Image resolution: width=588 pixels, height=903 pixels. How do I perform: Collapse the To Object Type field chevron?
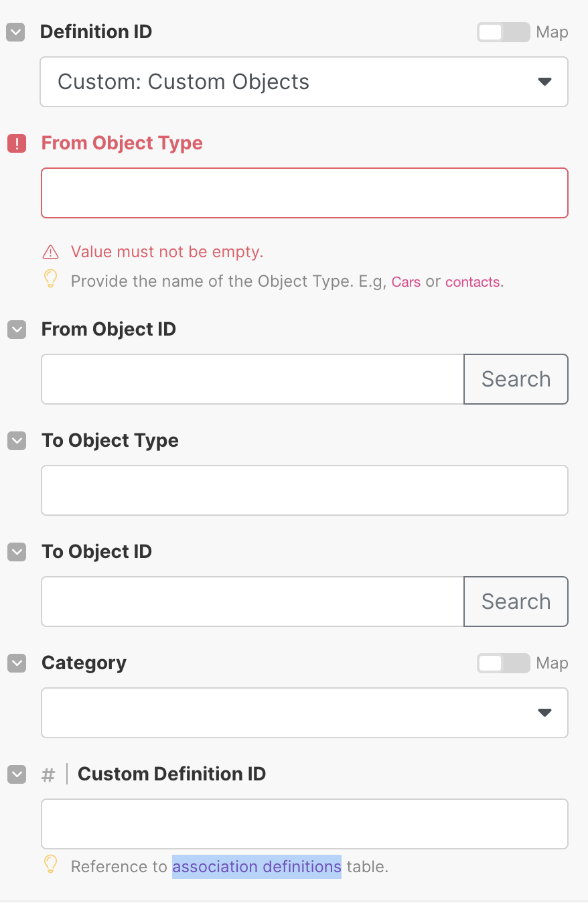coord(15,441)
